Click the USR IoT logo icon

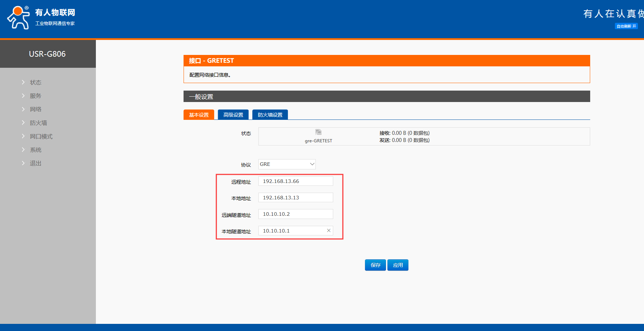[19, 17]
